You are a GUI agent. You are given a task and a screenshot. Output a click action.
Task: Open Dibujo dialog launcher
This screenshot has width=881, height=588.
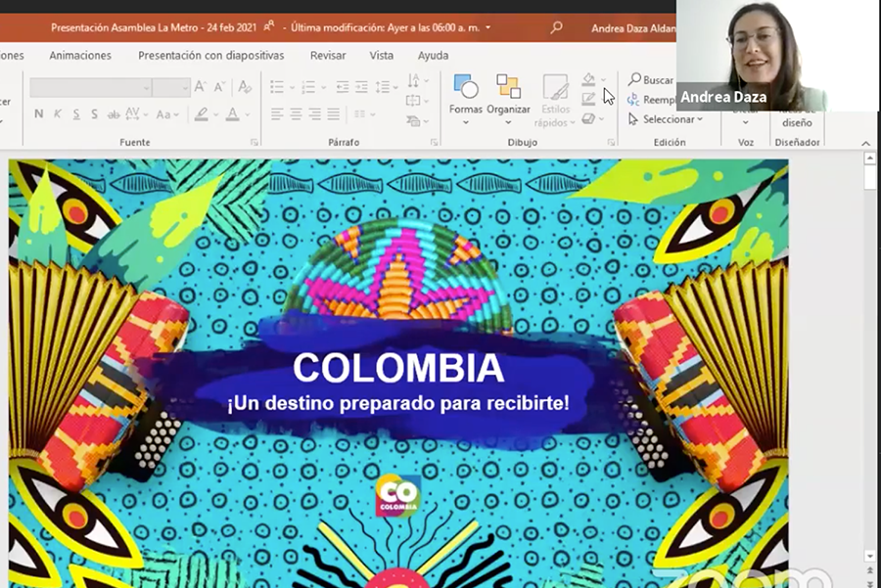point(611,143)
